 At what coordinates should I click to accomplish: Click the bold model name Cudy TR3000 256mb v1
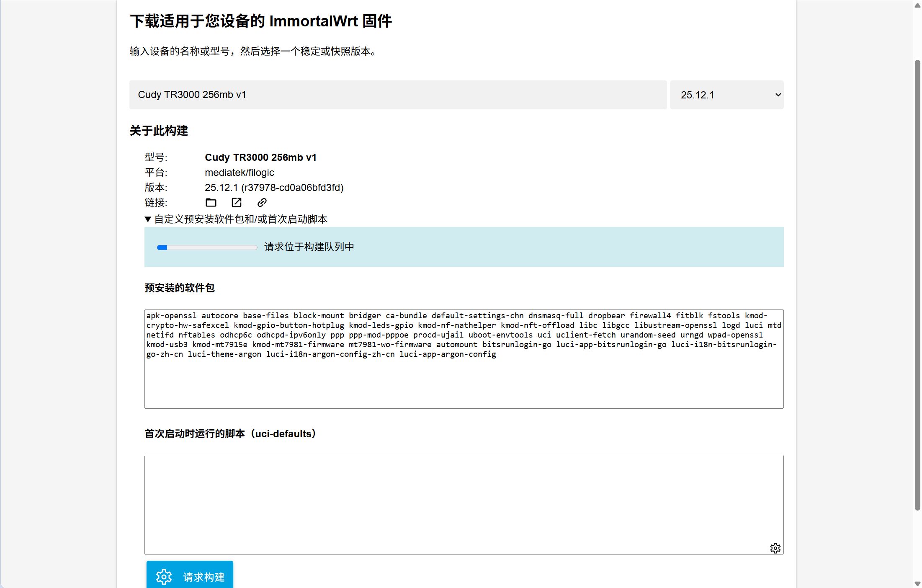pyautogui.click(x=260, y=157)
